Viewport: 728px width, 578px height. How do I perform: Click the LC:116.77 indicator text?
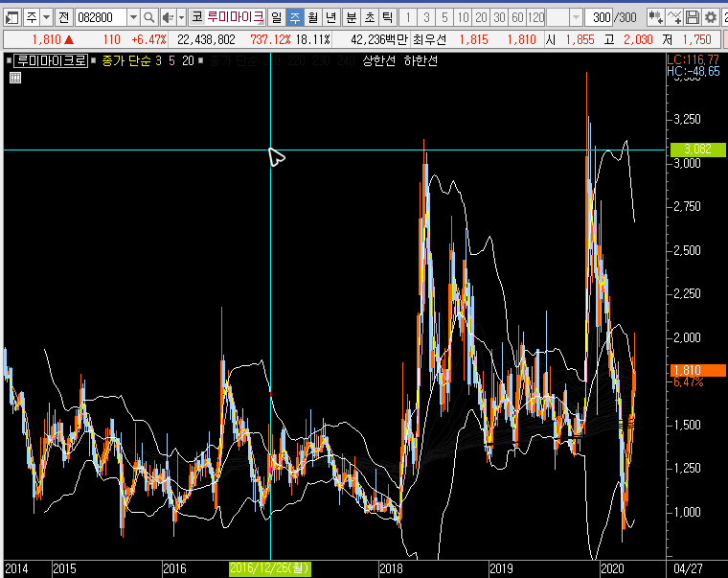(693, 59)
